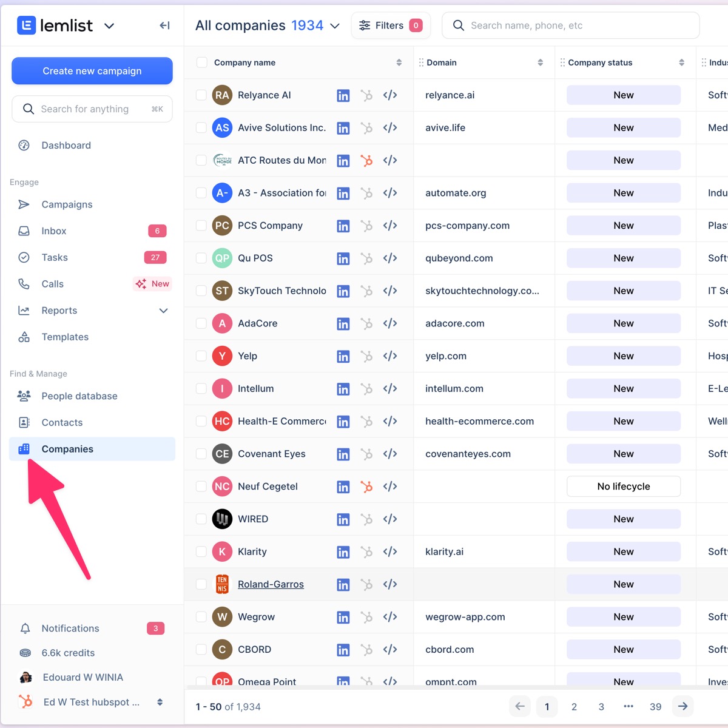Open the enrichment code icon for Yelp
The height and width of the screenshot is (728, 728).
click(389, 356)
